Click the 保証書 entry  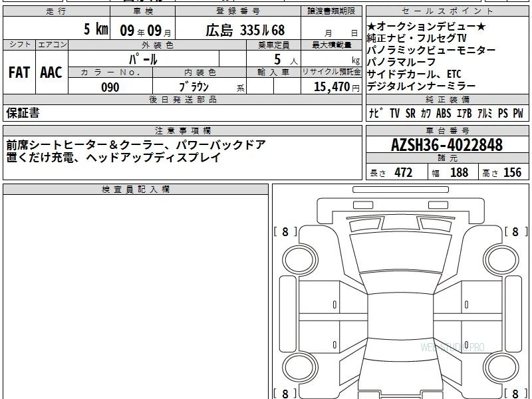[x=23, y=113]
